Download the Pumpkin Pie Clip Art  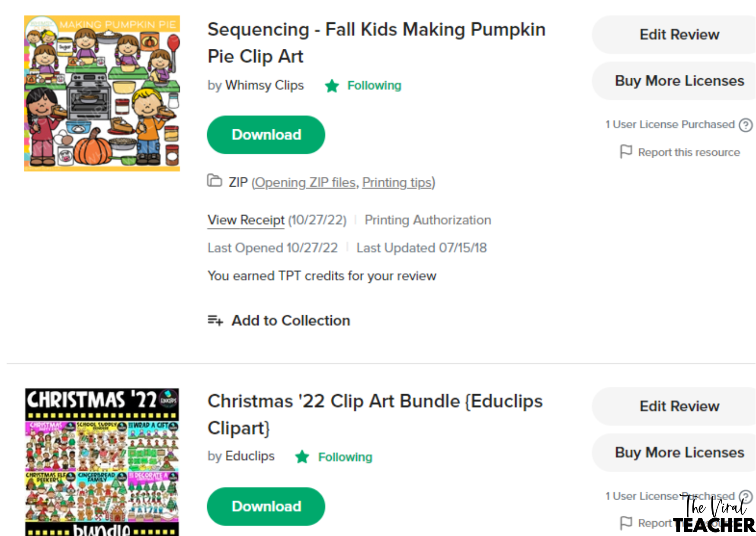pyautogui.click(x=266, y=135)
